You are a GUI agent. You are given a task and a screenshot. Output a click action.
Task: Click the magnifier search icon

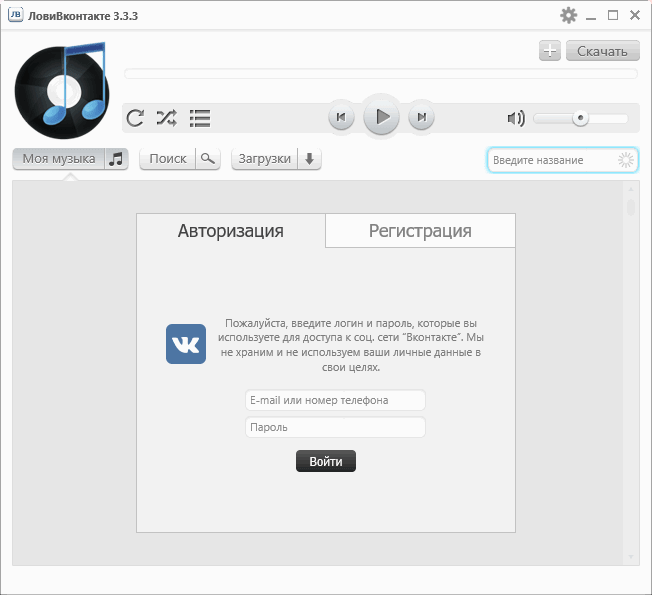coord(207,159)
